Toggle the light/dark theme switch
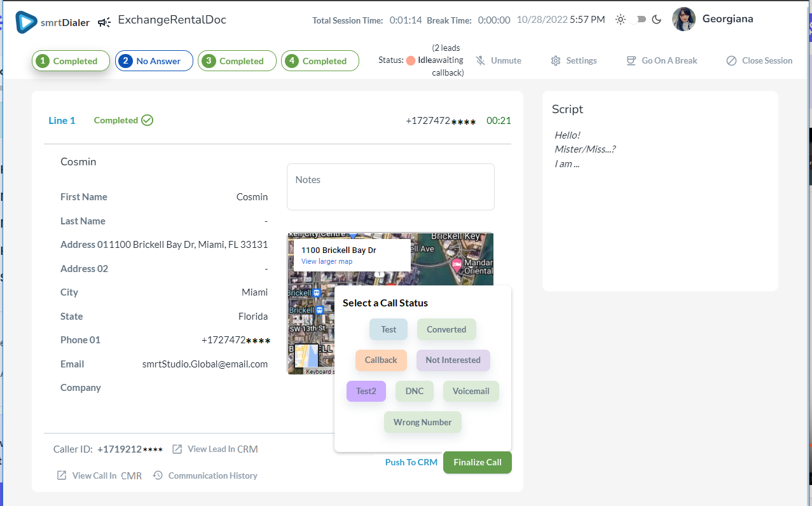This screenshot has height=506, width=812. coord(641,20)
